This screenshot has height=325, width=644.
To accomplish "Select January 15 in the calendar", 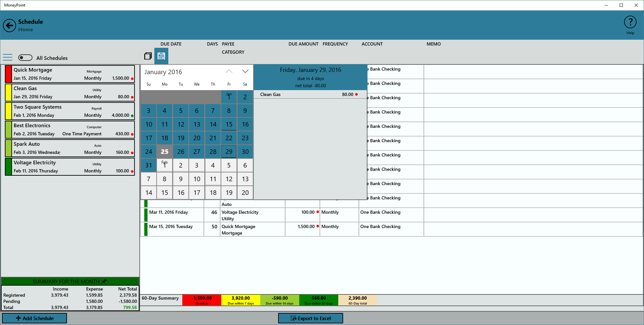I will coord(229,124).
